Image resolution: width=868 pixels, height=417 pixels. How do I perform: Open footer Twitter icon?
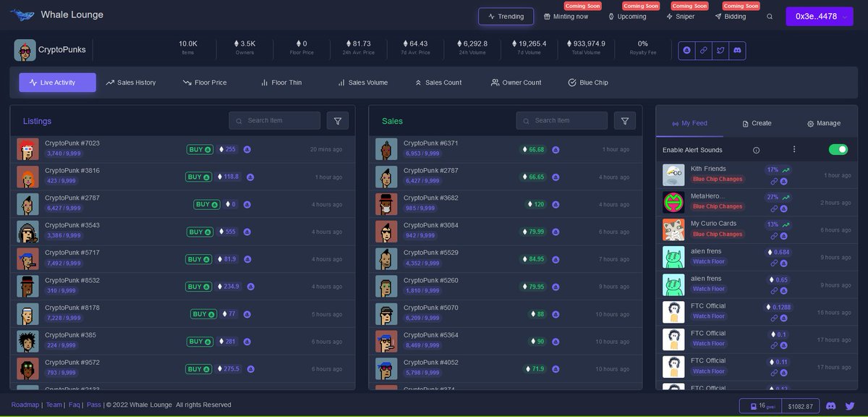coord(850,406)
